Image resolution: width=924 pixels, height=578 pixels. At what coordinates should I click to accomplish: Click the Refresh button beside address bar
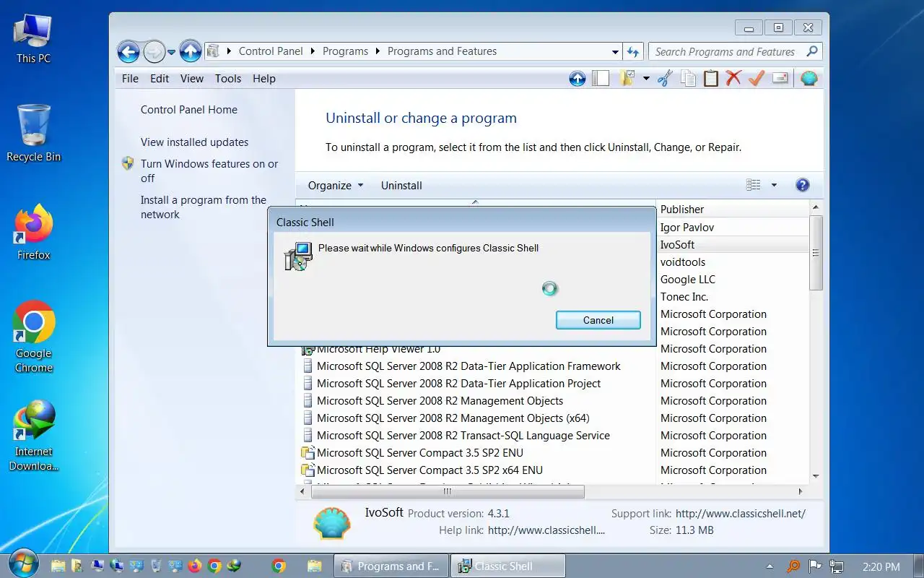click(633, 51)
